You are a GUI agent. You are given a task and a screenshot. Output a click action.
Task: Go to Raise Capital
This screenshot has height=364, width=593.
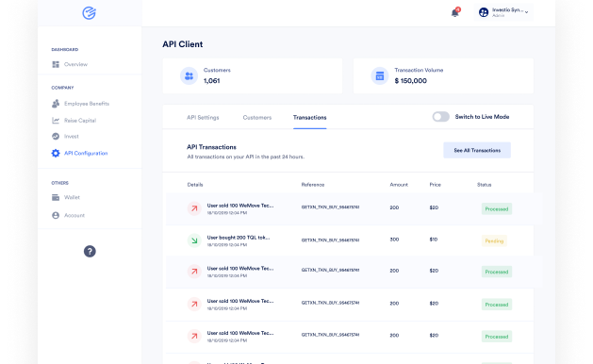(80, 121)
